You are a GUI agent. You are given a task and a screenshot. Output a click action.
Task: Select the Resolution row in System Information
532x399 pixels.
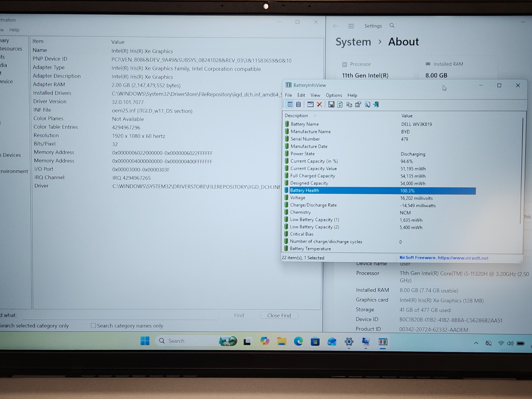(x=176, y=136)
